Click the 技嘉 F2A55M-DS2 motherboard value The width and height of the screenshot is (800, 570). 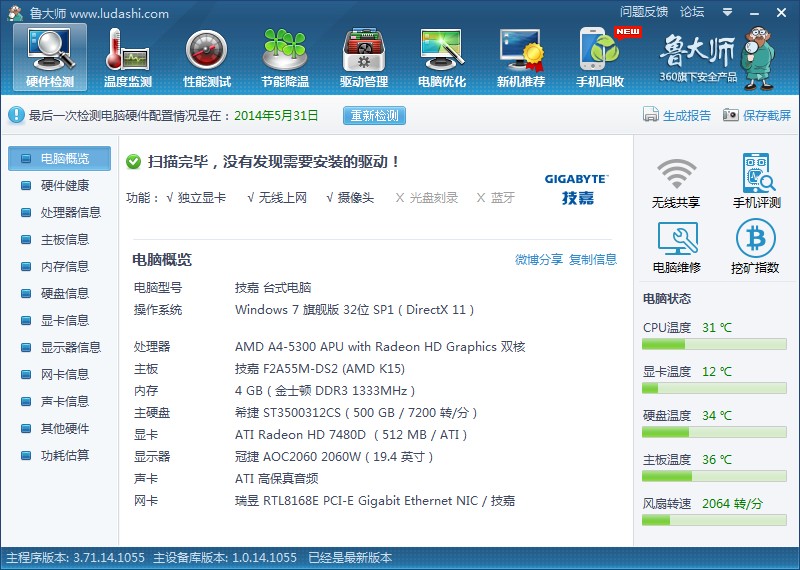320,369
